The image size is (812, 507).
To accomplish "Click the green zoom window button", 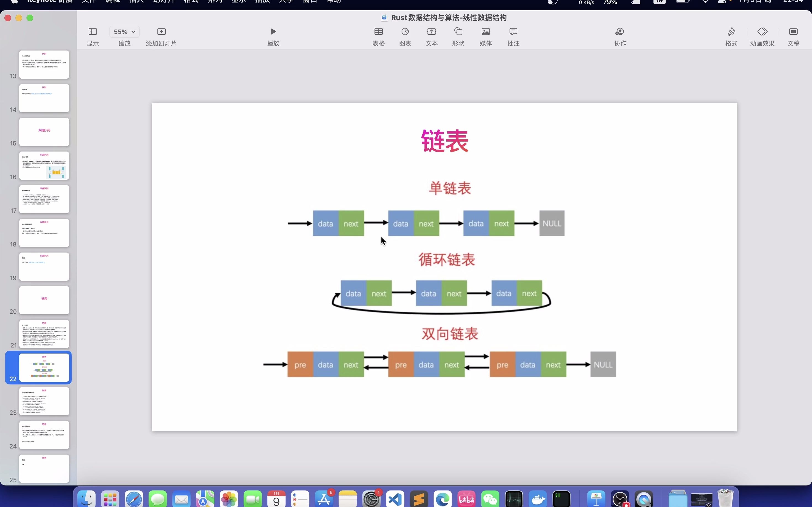I will click(x=30, y=18).
